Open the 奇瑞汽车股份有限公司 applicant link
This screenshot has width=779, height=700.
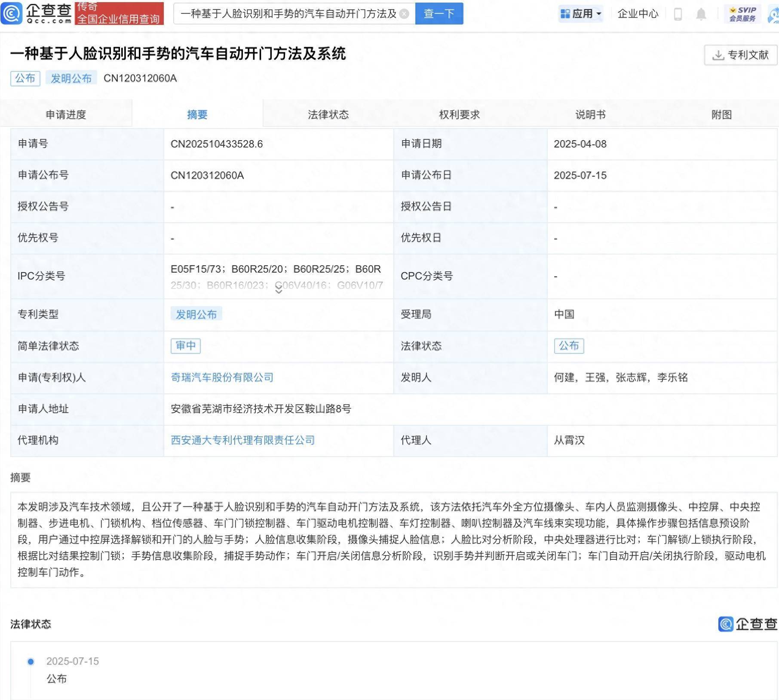[222, 378]
